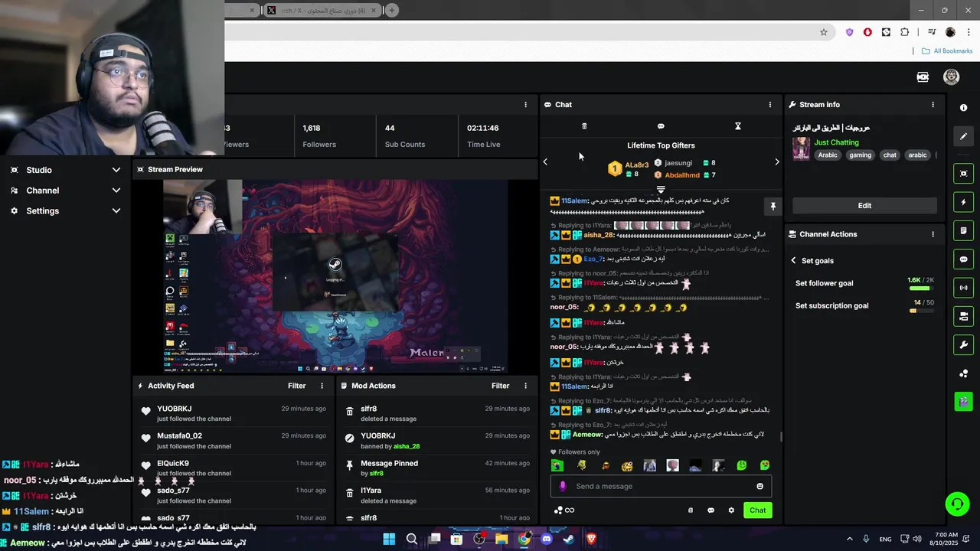Click the chat scrollbar
980x551 pixels.
coord(781,437)
